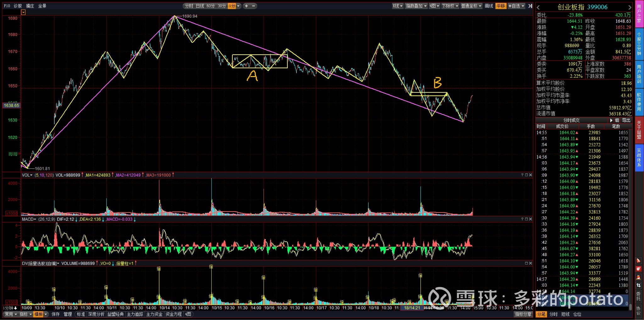The image size is (644, 320).
Task: Open the 用户之家 side tab
Action: coord(639,14)
